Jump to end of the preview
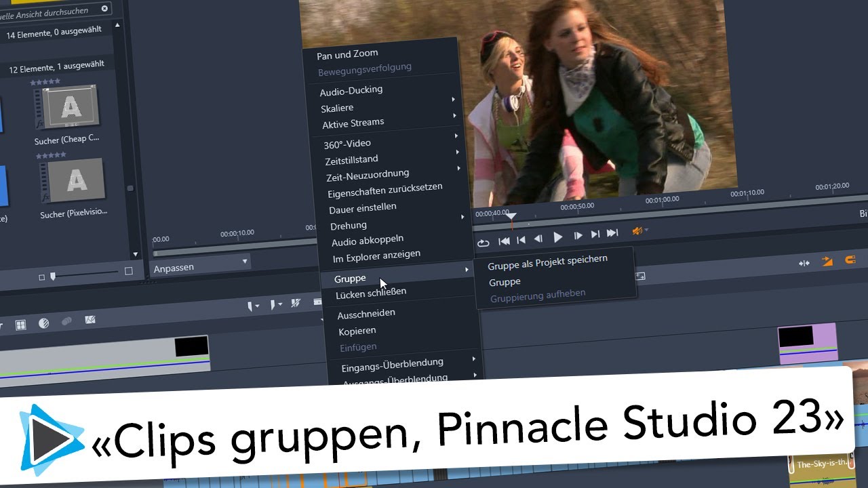 pyautogui.click(x=612, y=233)
